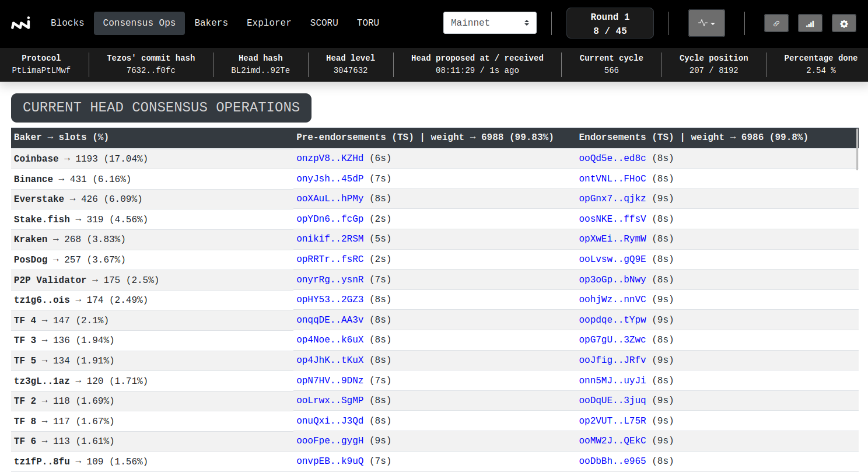Click the Consensus Ops tab

pos(139,23)
